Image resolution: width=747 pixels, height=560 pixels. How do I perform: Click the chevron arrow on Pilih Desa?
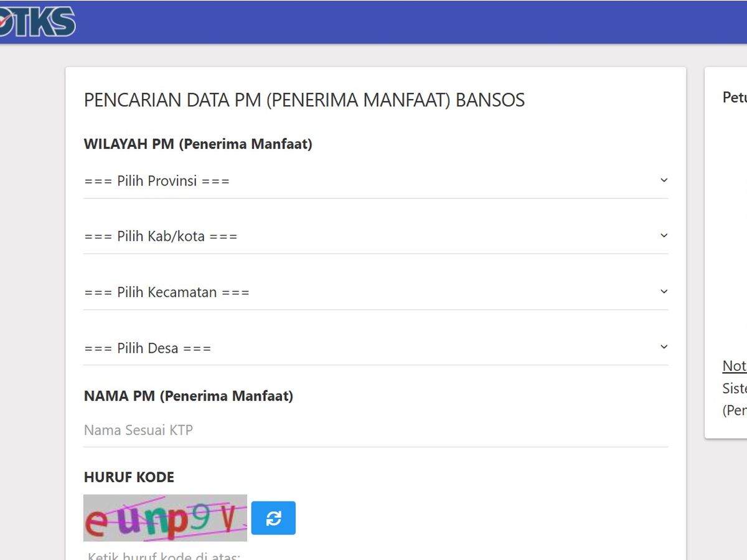click(664, 347)
